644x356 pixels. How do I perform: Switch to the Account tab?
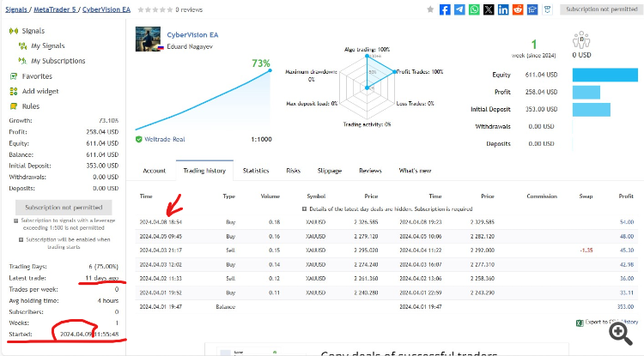click(x=154, y=171)
